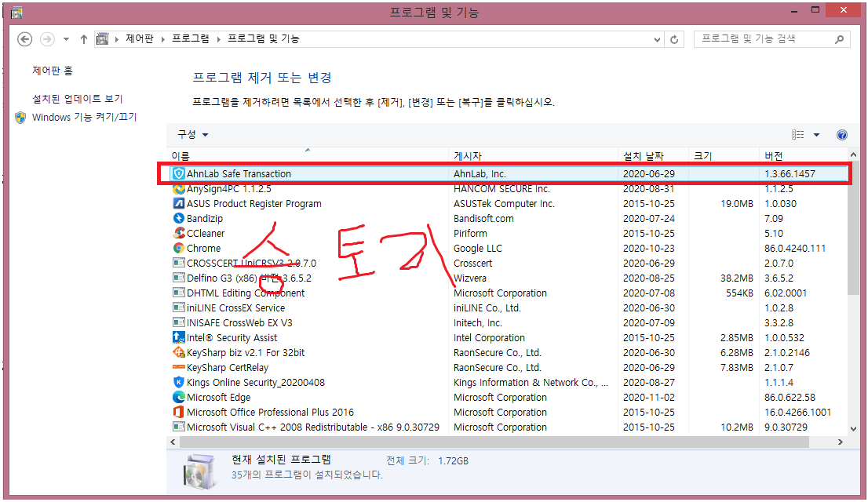Refresh the address bar view
The height and width of the screenshot is (502, 868).
(673, 39)
